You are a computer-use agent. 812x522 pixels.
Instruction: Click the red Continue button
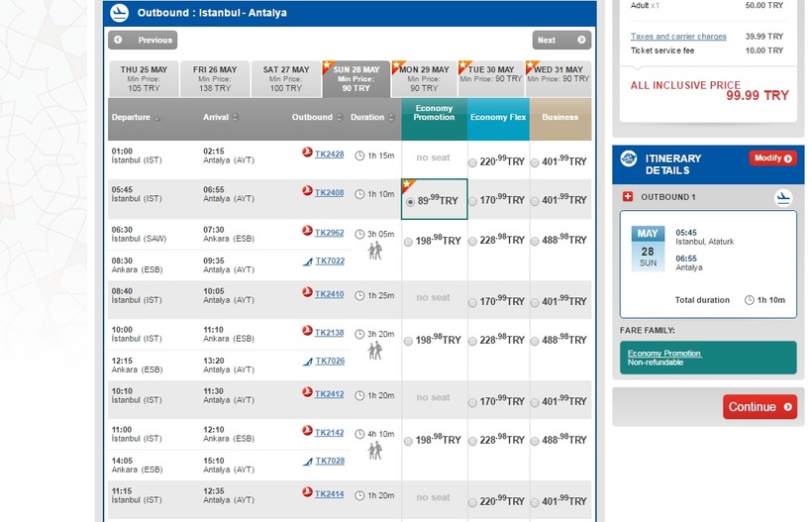(760, 407)
